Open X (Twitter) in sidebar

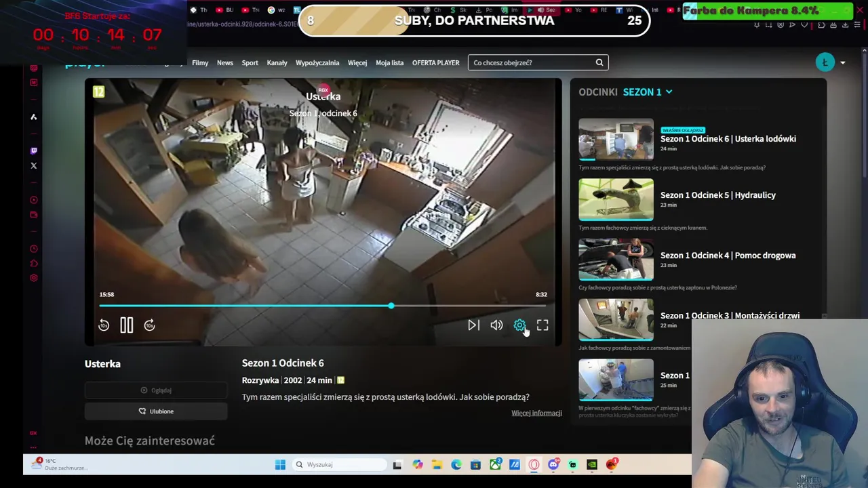[34, 165]
